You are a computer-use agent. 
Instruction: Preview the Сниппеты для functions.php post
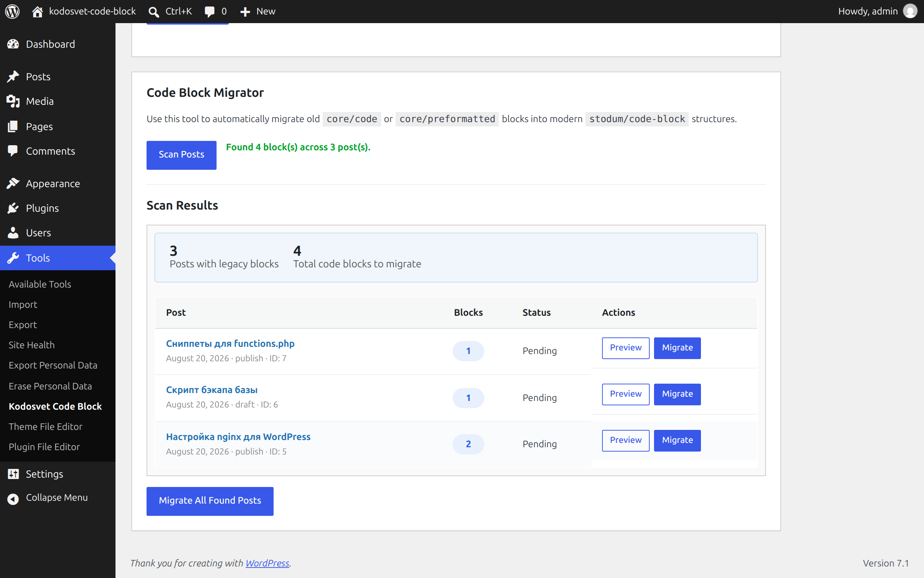pyautogui.click(x=626, y=348)
